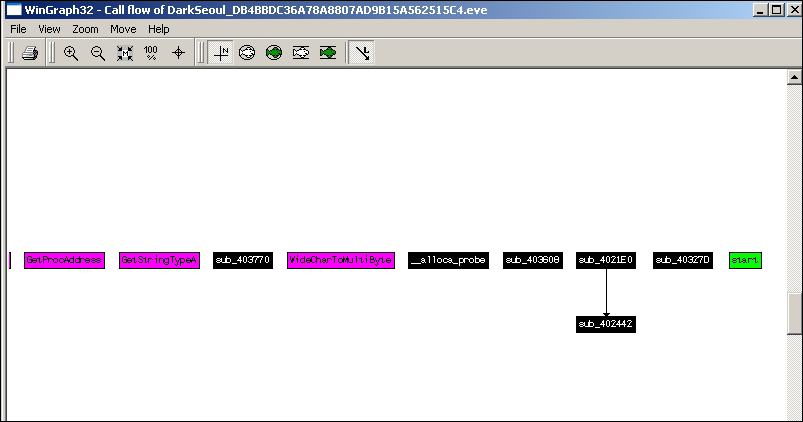Select the sub_403770 node
The image size is (803, 422).
coord(243,260)
